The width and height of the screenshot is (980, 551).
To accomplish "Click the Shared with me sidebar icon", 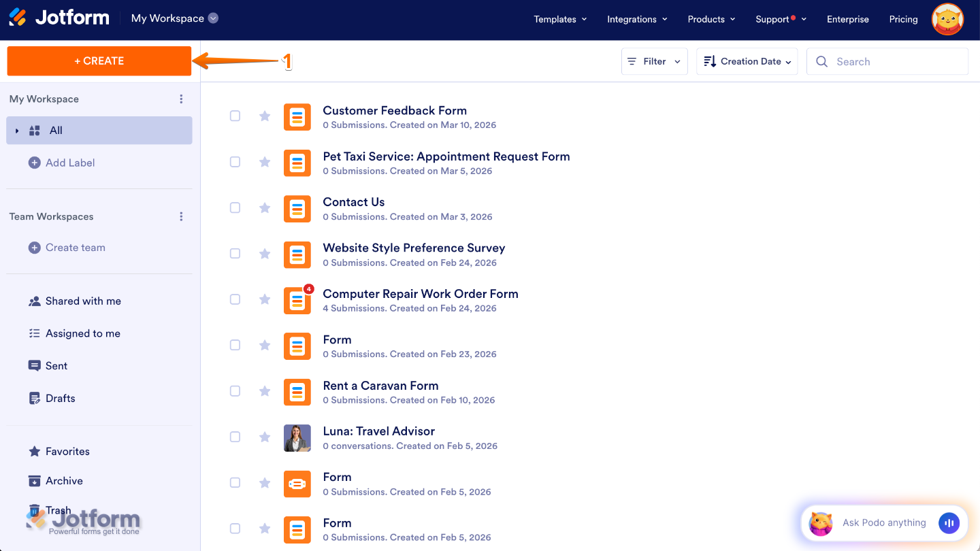I will [35, 301].
